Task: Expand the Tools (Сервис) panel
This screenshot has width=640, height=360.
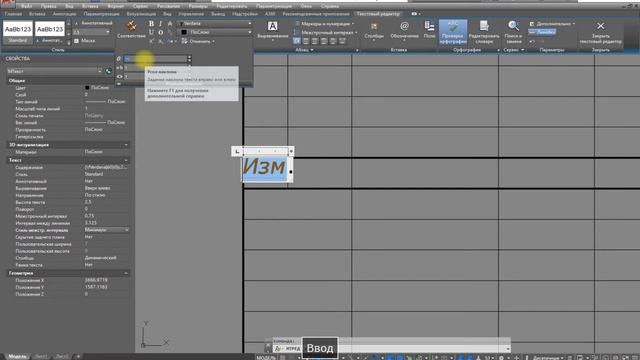Action: [x=513, y=50]
